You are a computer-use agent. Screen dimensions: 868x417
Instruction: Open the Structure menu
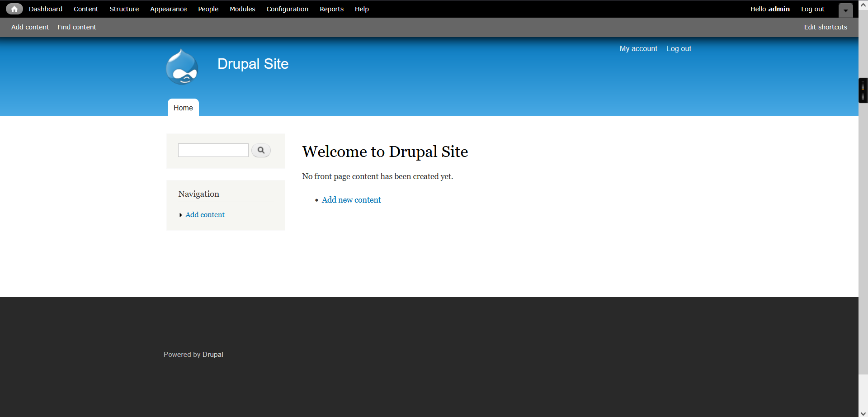[124, 9]
